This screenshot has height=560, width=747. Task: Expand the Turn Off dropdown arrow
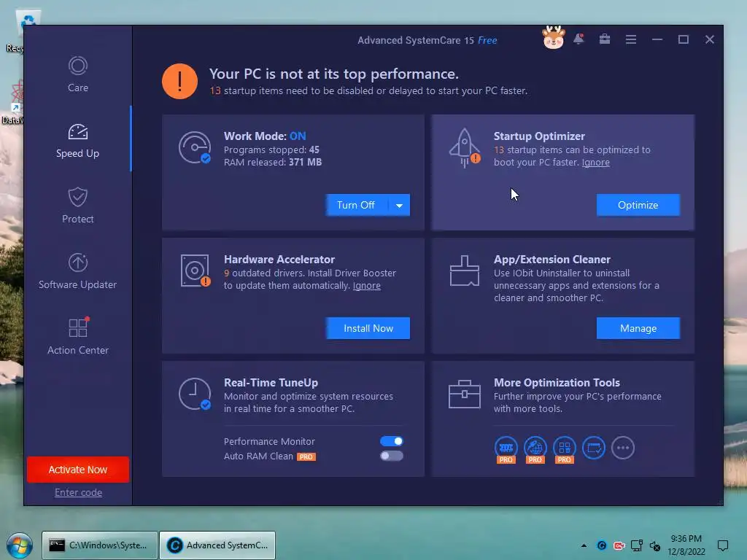click(x=399, y=205)
